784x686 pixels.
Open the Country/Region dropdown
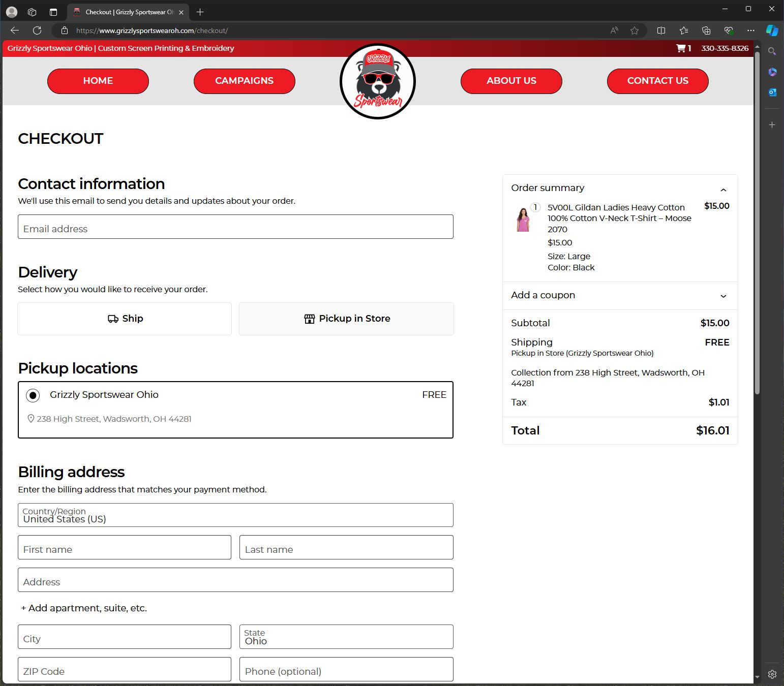click(x=235, y=515)
